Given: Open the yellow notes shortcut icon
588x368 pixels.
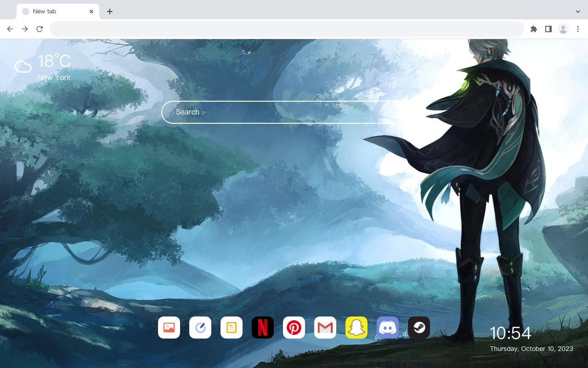Looking at the screenshot, I should coord(232,328).
